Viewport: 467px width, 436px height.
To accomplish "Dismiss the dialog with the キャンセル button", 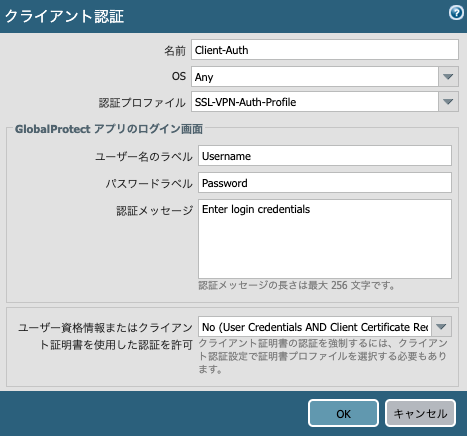I will 420,413.
